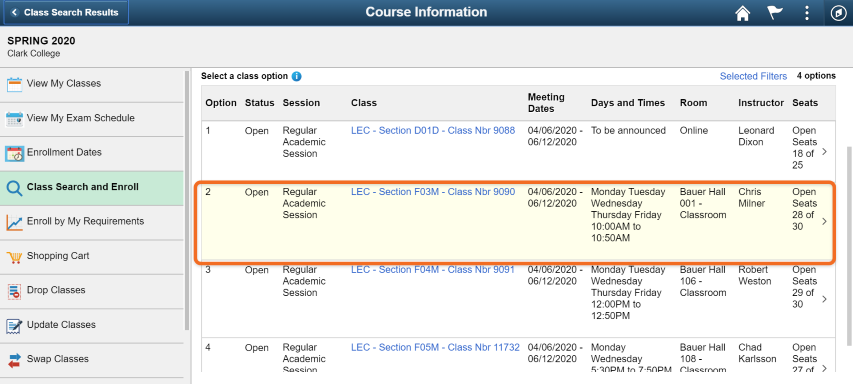
Task: Click the Swap Classes arrows icon
Action: (x=14, y=360)
